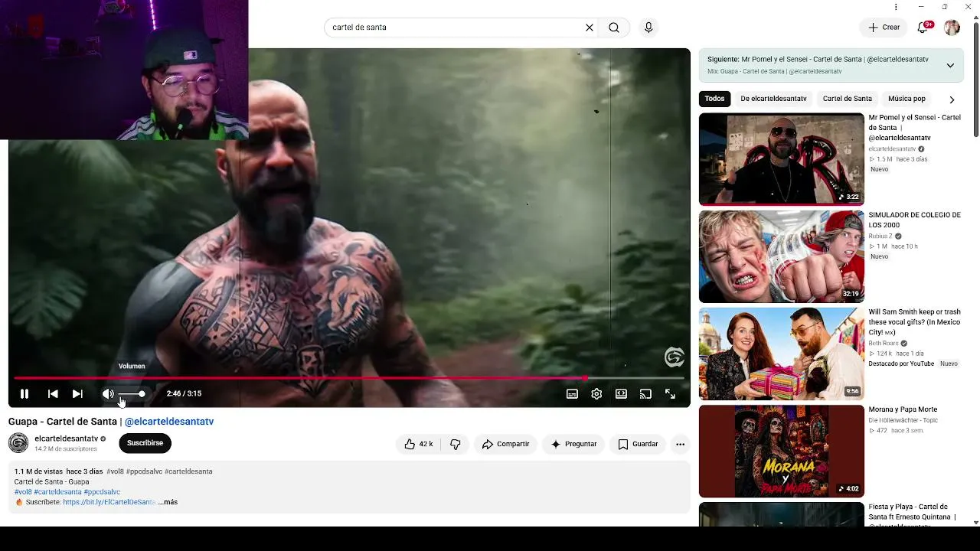Select the Todos filter chip

click(714, 99)
